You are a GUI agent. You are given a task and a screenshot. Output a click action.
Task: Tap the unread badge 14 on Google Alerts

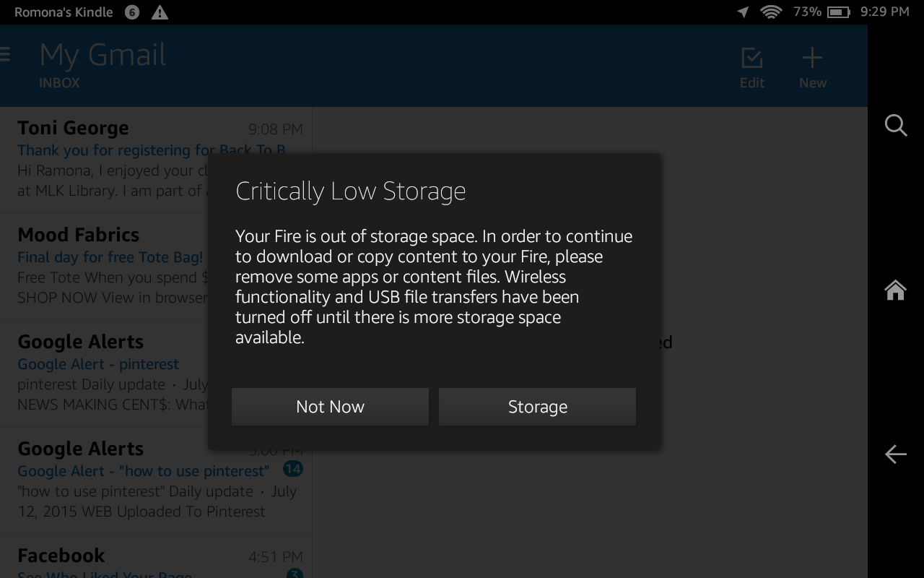click(x=292, y=470)
